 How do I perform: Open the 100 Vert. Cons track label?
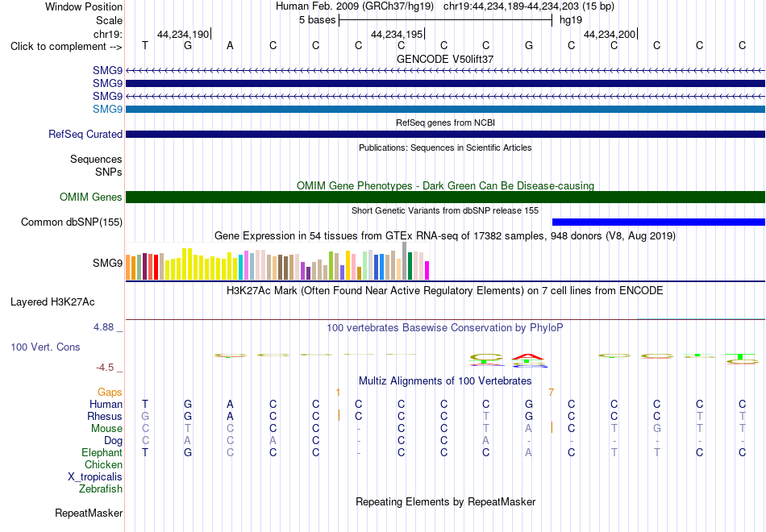(x=45, y=347)
